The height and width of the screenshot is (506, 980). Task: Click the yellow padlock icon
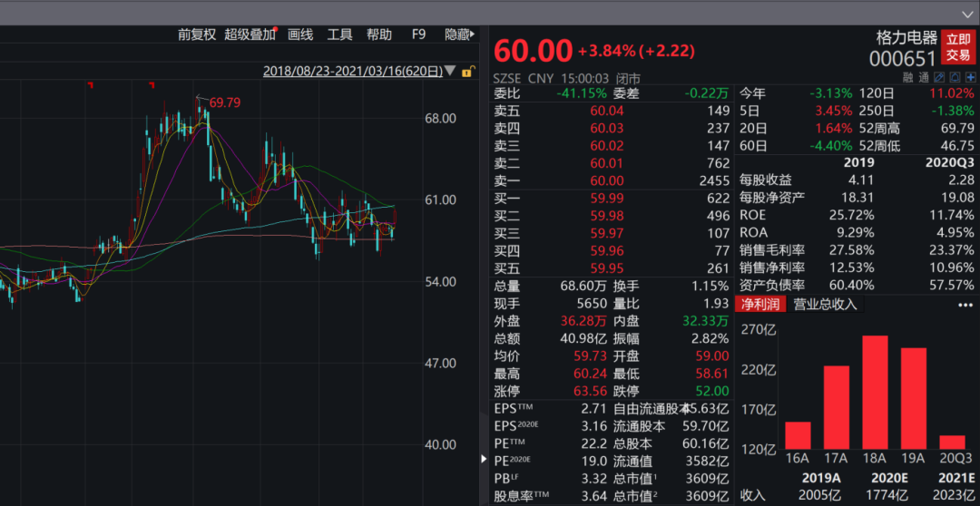click(467, 72)
